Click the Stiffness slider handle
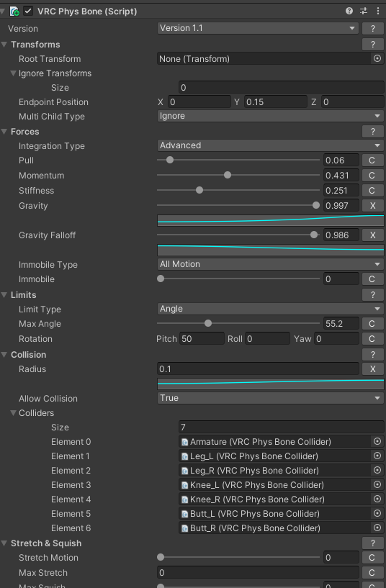The width and height of the screenshot is (386, 588). click(199, 190)
